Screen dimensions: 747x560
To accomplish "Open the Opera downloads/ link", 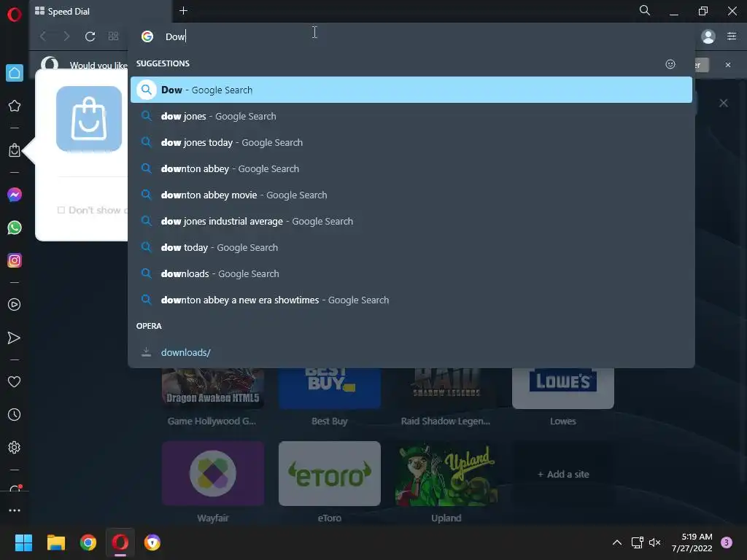I will point(411,352).
